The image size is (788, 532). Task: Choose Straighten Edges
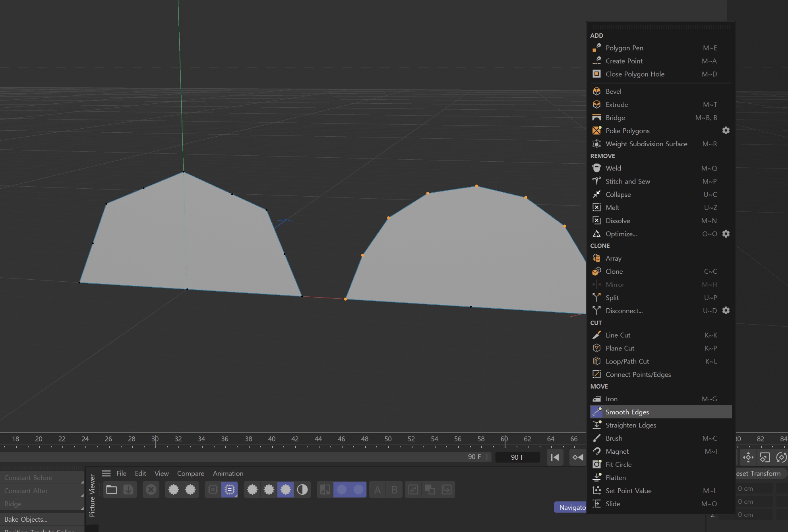[x=661, y=425]
